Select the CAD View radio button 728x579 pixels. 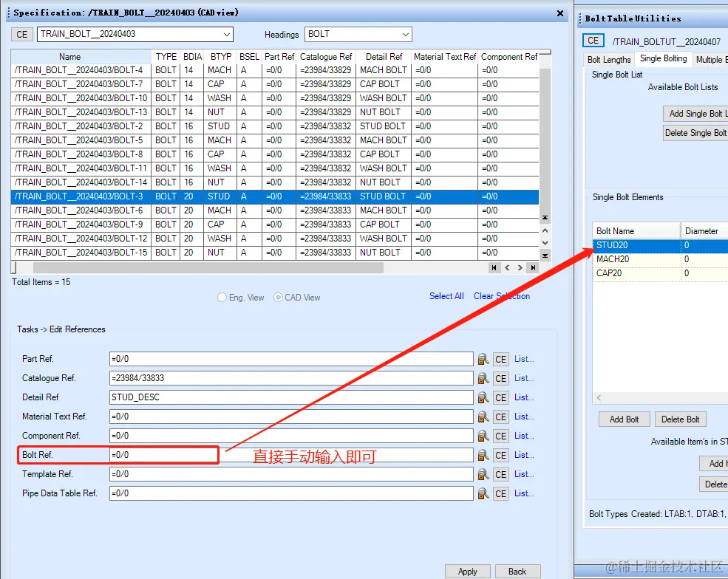click(x=278, y=298)
